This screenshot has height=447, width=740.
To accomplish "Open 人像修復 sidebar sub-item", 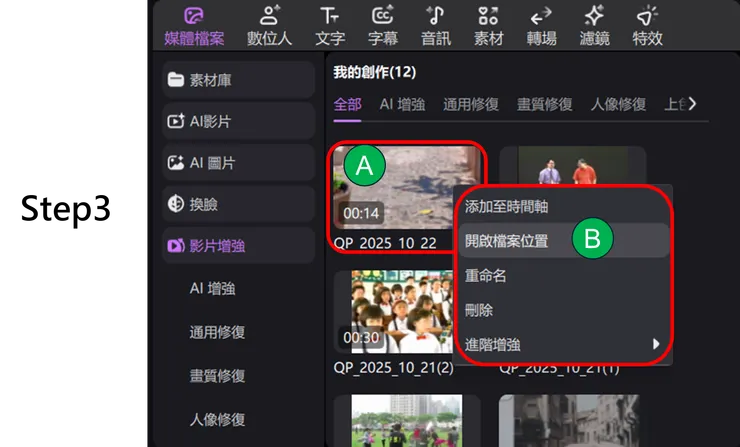I will [x=217, y=419].
